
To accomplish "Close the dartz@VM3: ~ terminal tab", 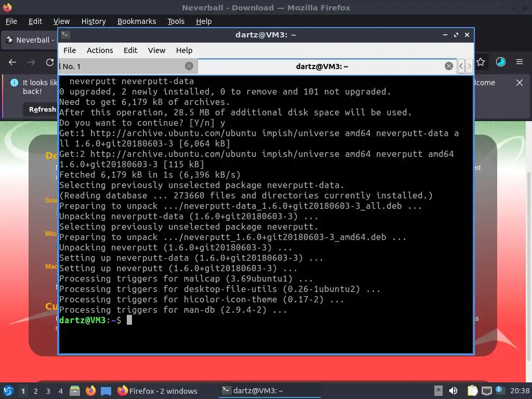I will tap(448, 66).
